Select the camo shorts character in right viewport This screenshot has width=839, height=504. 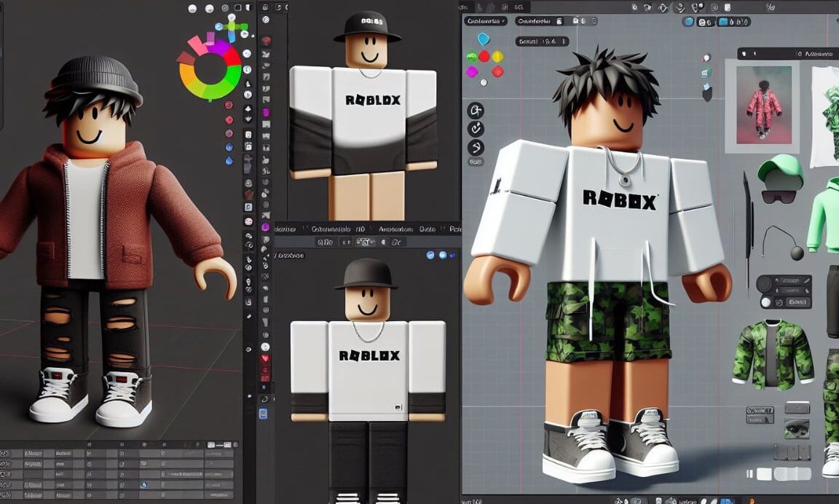tap(598, 265)
